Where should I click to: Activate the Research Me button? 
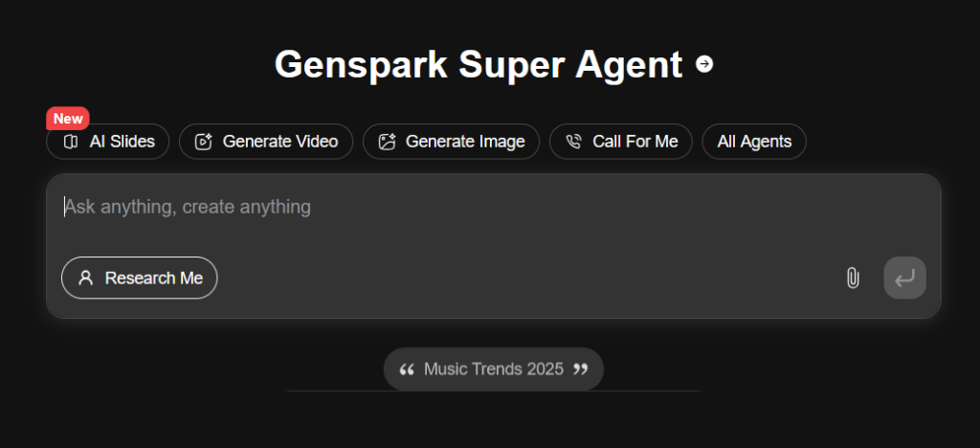tap(140, 278)
